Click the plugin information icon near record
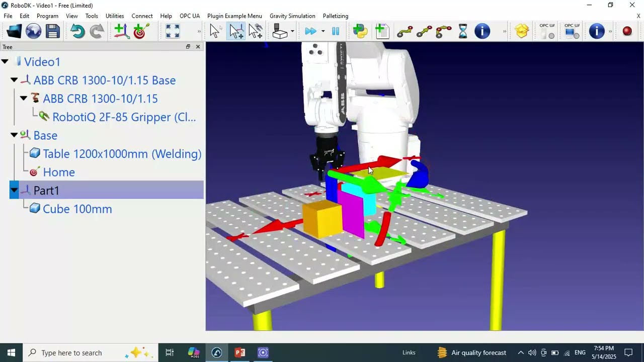644x362 pixels. coord(597,31)
